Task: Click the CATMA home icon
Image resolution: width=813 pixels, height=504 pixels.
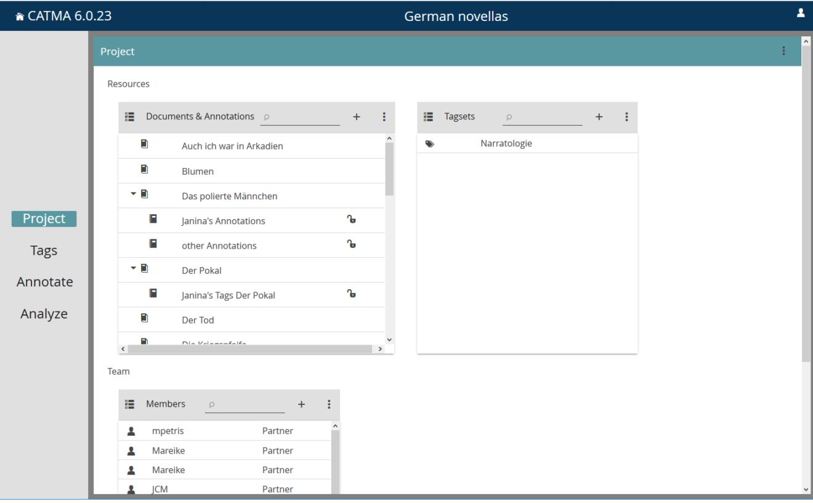Action: pos(20,17)
